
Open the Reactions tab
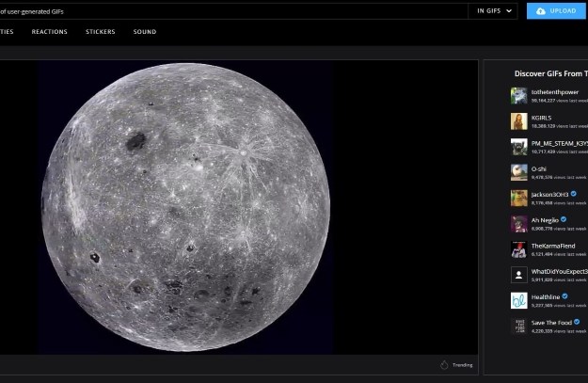click(x=50, y=32)
